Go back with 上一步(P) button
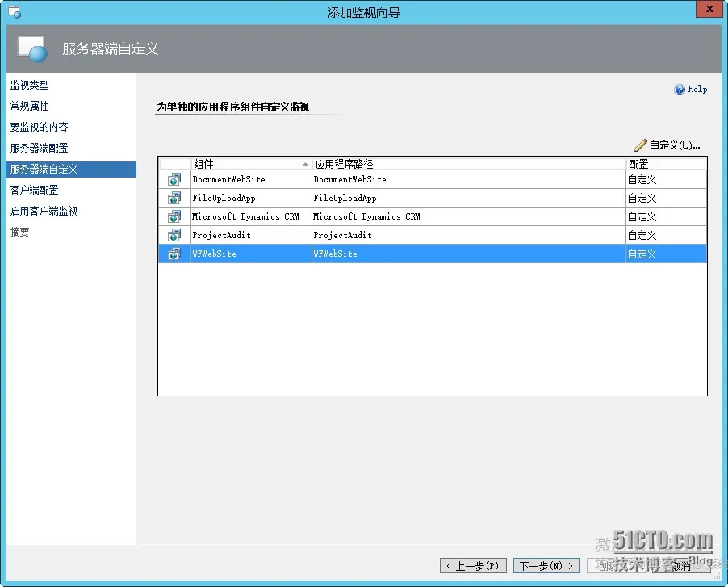Image resolution: width=728 pixels, height=587 pixels. pos(473,566)
